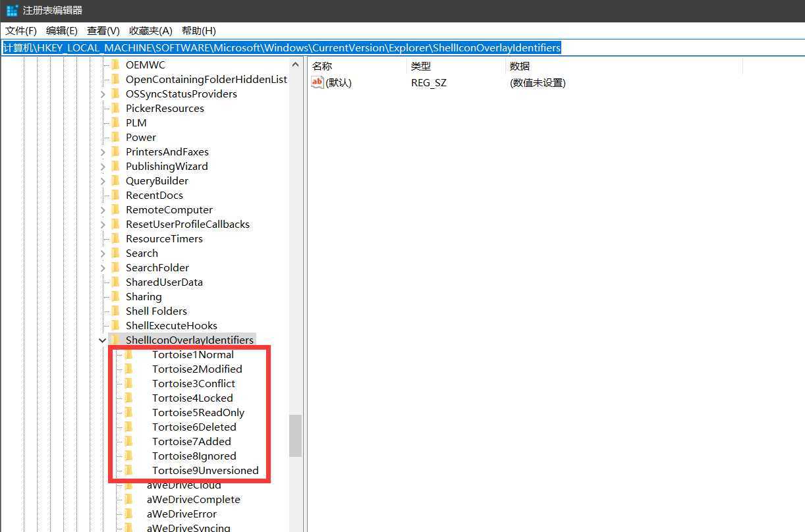805x532 pixels.
Task: Click the OpenContainingFolderHiddenList folder icon
Action: click(x=115, y=79)
